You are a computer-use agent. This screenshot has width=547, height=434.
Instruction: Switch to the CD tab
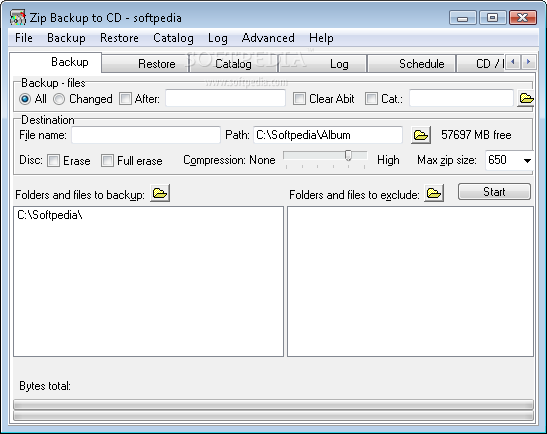481,64
